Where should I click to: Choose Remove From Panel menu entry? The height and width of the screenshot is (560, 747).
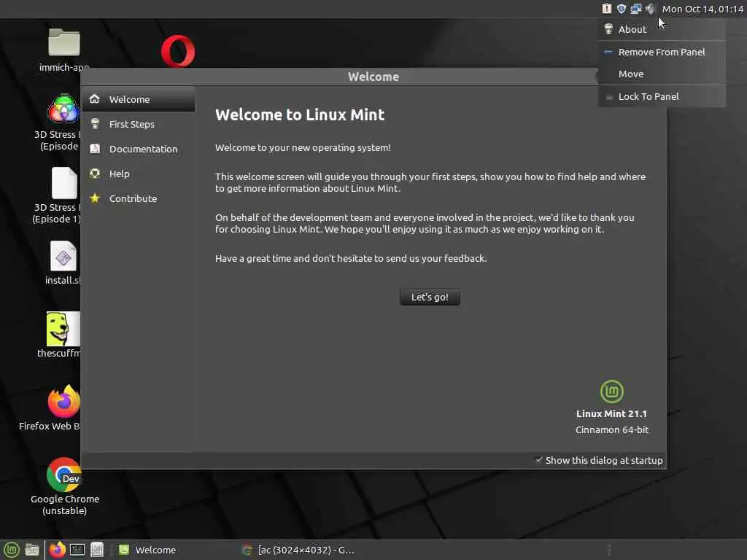point(662,52)
